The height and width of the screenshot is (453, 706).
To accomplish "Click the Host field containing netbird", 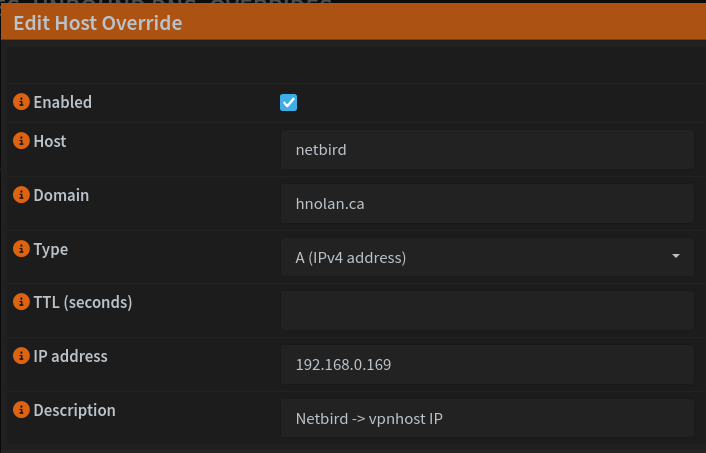I will [x=487, y=150].
